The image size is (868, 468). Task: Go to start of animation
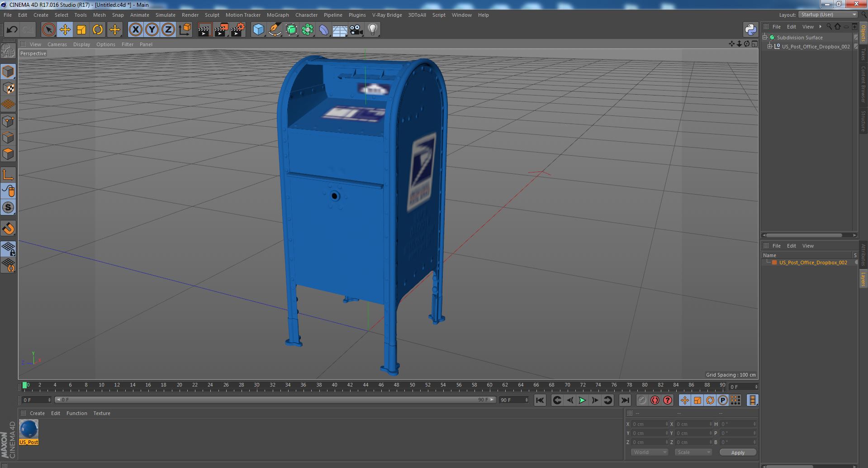click(540, 400)
